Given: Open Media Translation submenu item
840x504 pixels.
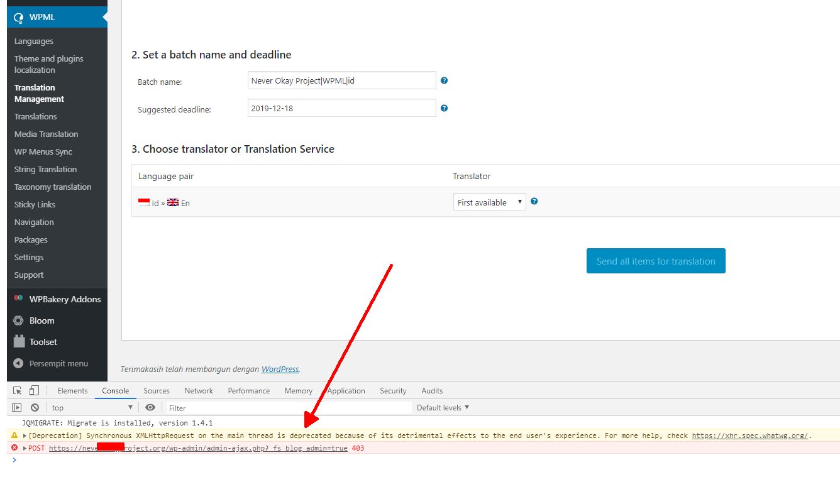Looking at the screenshot, I should pos(47,134).
